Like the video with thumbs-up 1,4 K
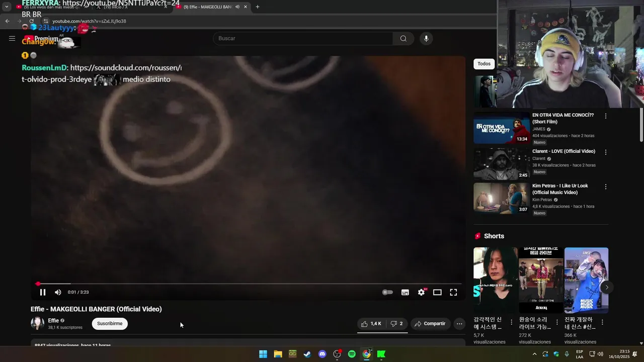Viewport: 644px width, 362px height. (371, 324)
